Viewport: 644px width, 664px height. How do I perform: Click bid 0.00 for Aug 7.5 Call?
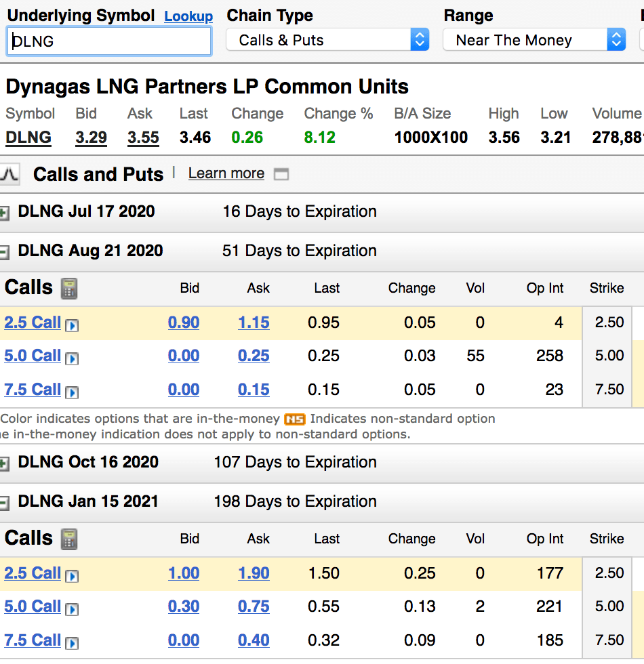pos(184,390)
